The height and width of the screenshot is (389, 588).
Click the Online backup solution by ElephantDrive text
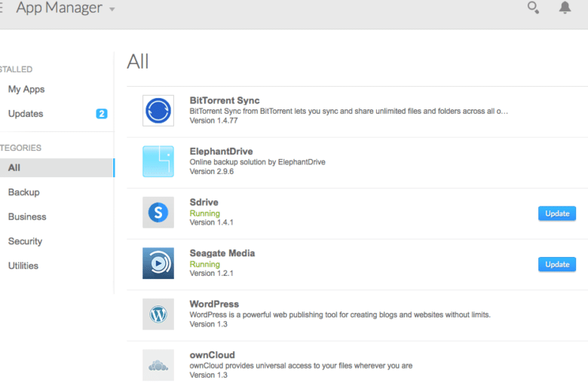[257, 162]
